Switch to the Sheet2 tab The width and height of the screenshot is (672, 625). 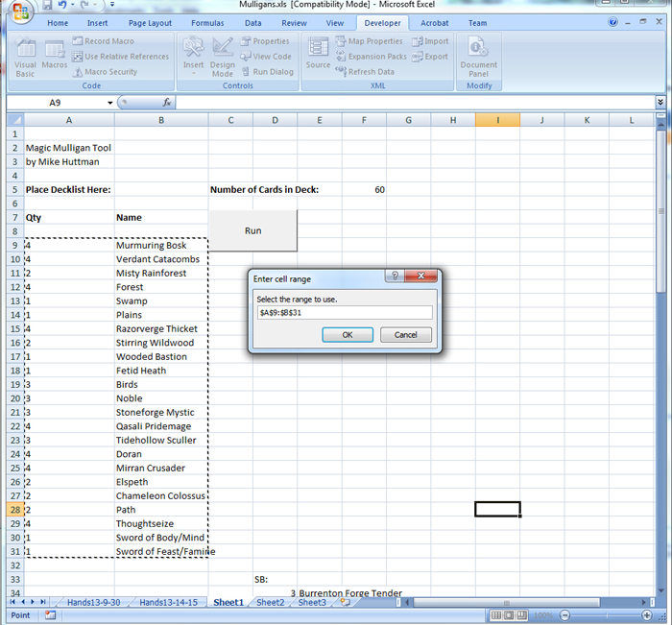pos(271,602)
